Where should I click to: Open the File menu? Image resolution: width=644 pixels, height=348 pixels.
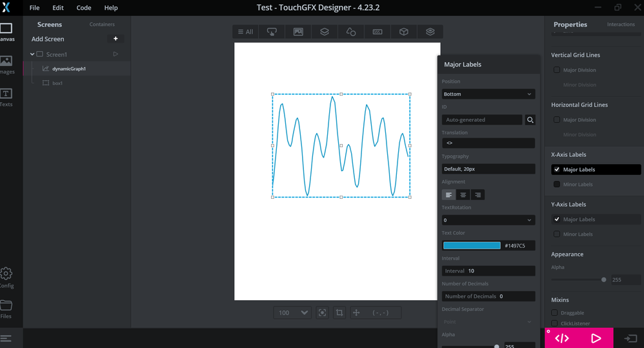point(34,8)
